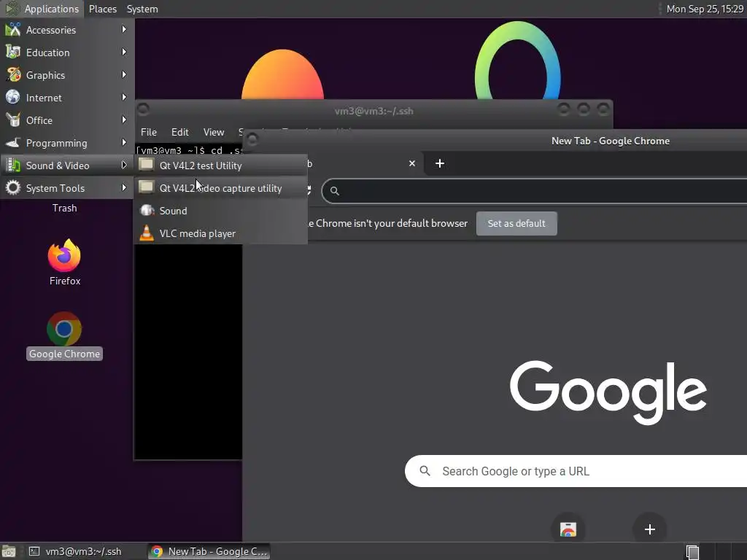Click the clock showing Mon Sep 25, 15:29
Screen dimensions: 747x560
pyautogui.click(x=705, y=9)
